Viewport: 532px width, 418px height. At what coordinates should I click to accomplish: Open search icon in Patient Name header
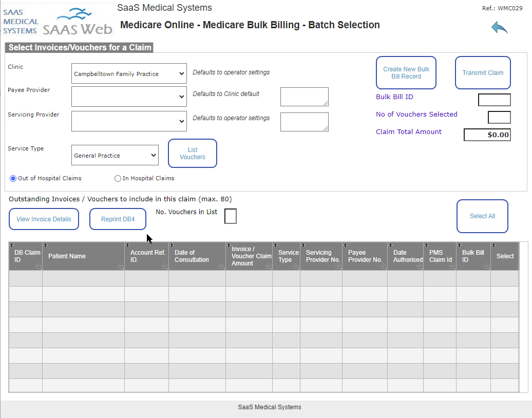(121, 267)
